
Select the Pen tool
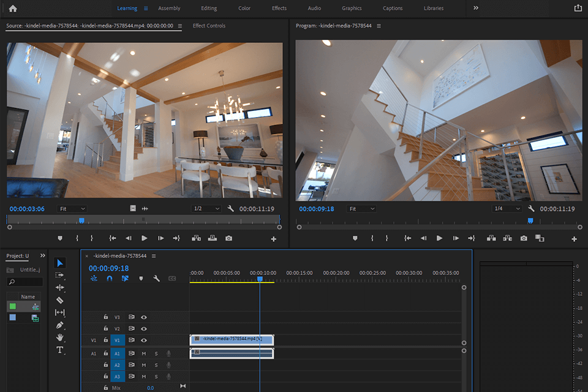point(59,325)
